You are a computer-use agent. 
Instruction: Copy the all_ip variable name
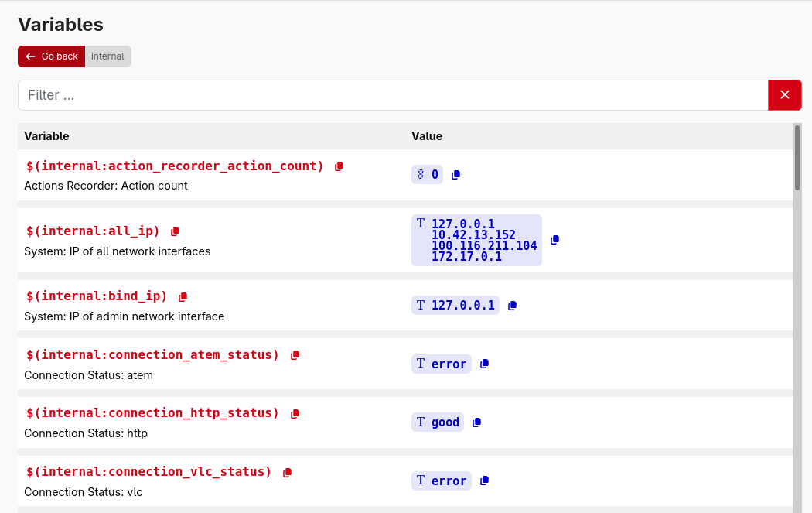(175, 231)
